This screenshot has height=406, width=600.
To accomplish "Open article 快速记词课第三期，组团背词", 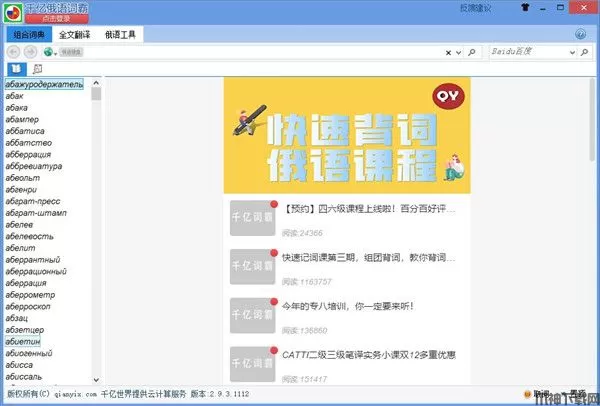I will click(369, 258).
